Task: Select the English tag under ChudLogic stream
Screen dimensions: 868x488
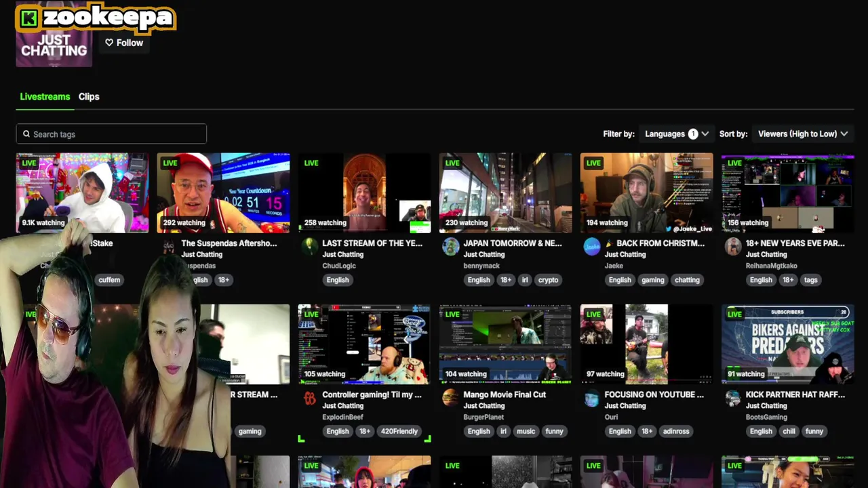Action: pyautogui.click(x=337, y=280)
